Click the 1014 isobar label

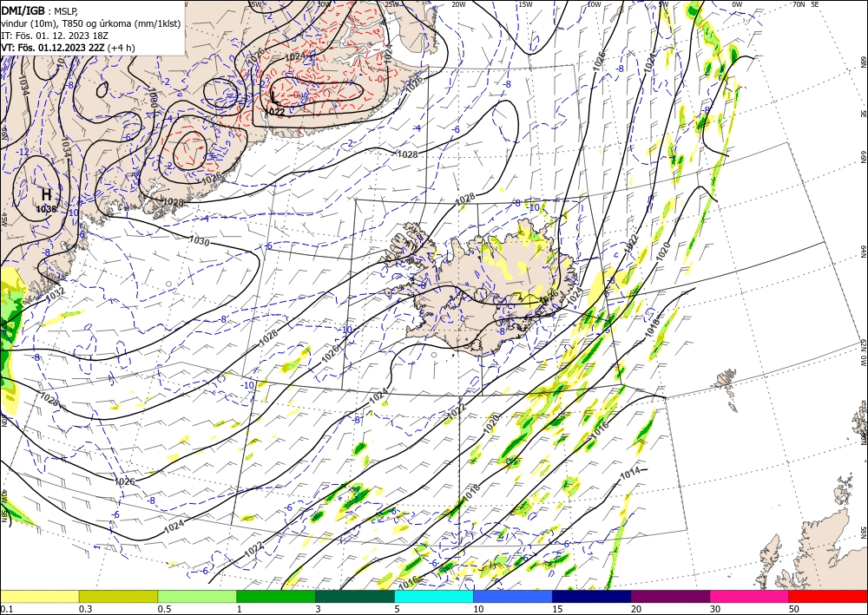630,474
